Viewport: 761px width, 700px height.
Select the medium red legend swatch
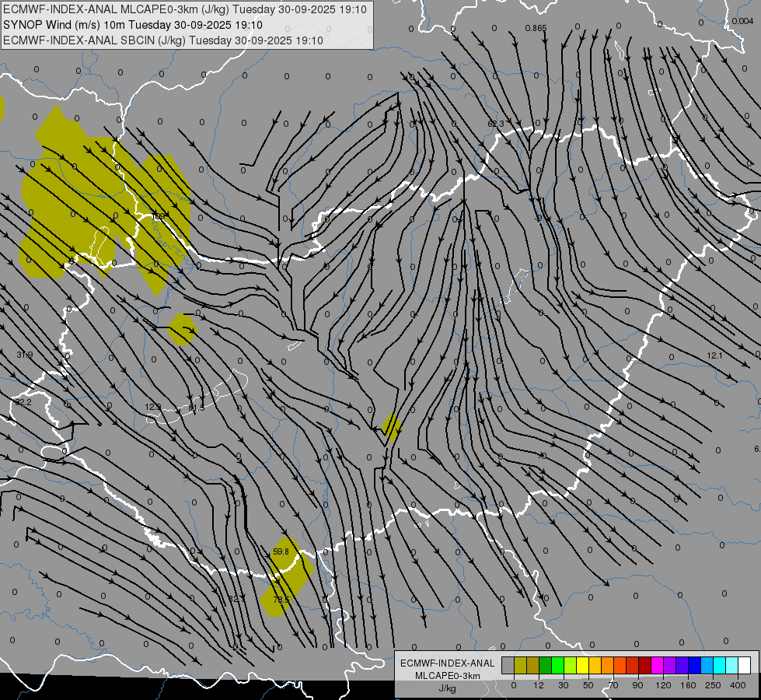(633, 666)
